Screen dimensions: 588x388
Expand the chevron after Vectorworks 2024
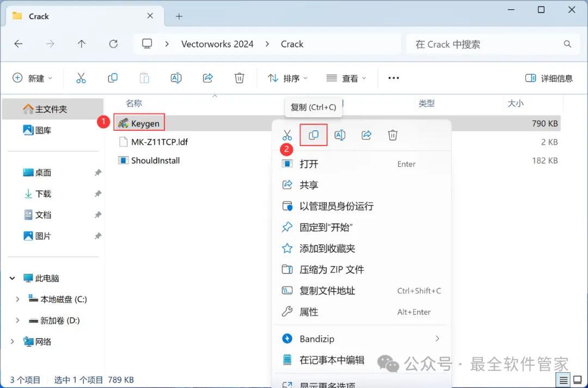point(267,44)
